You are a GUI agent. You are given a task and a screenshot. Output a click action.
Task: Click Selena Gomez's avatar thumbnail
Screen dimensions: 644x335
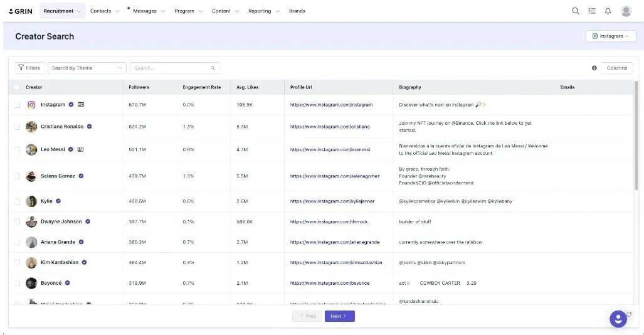(x=31, y=176)
